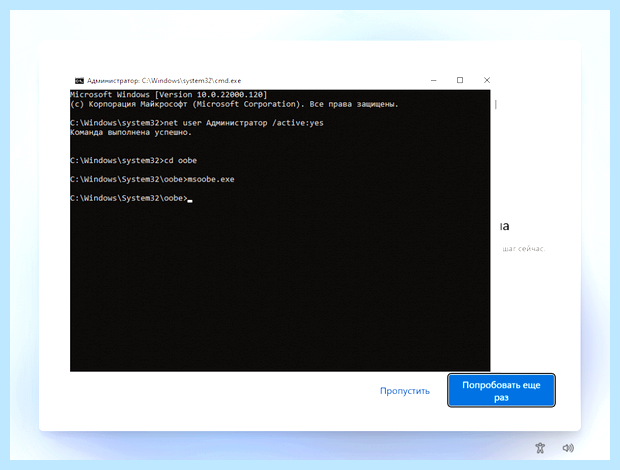Click the text 'Команда выполнена успешно.'
Viewport: 620px width, 470px height.
131,132
